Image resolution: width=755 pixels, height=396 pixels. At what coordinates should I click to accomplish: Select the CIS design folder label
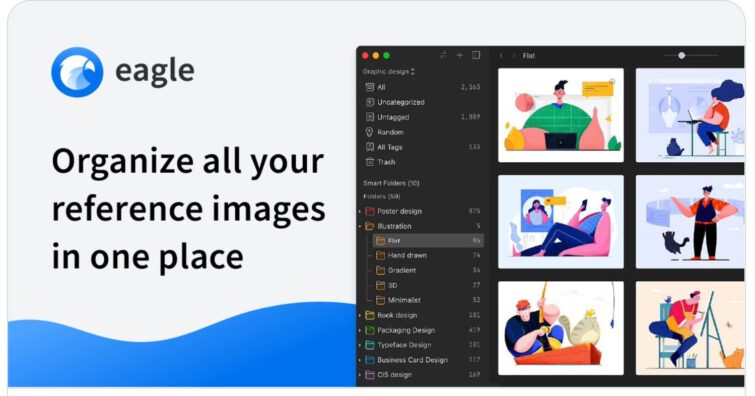point(394,375)
